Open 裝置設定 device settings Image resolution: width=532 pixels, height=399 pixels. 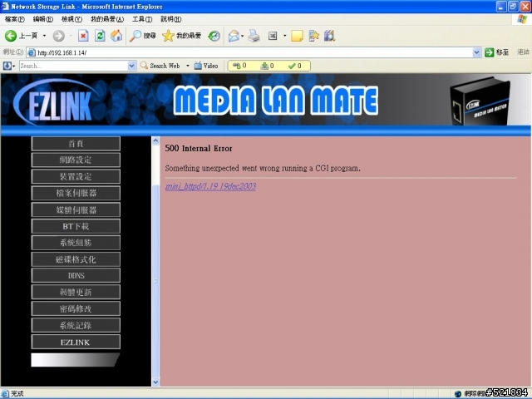76,176
